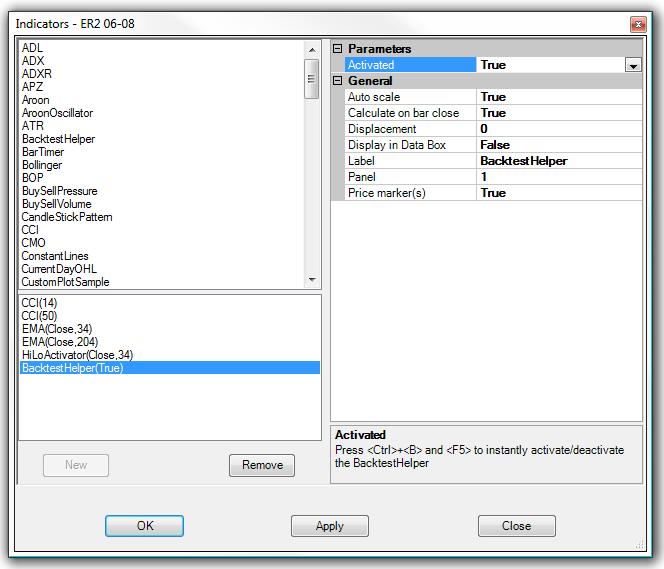Select ATR indicator
The image size is (664, 569).
[33, 126]
